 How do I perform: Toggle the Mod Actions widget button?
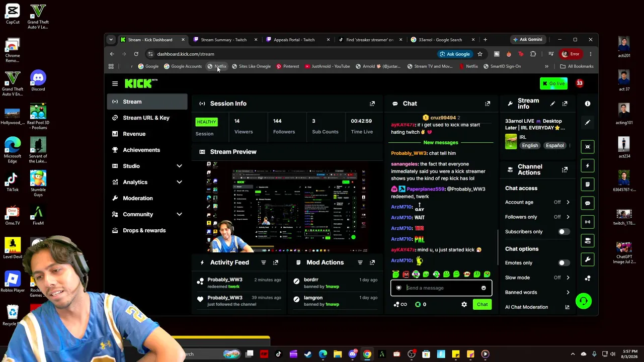tap(588, 185)
